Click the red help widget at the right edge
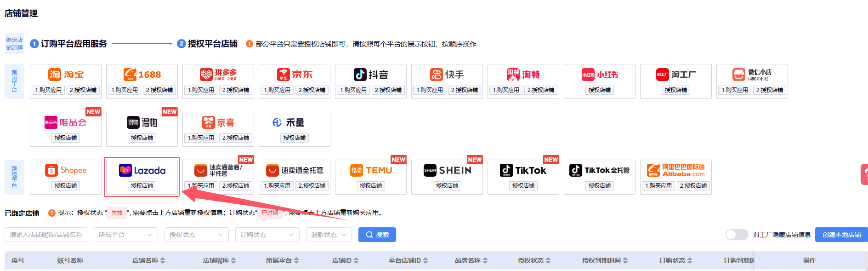The width and height of the screenshot is (868, 271). [x=864, y=175]
